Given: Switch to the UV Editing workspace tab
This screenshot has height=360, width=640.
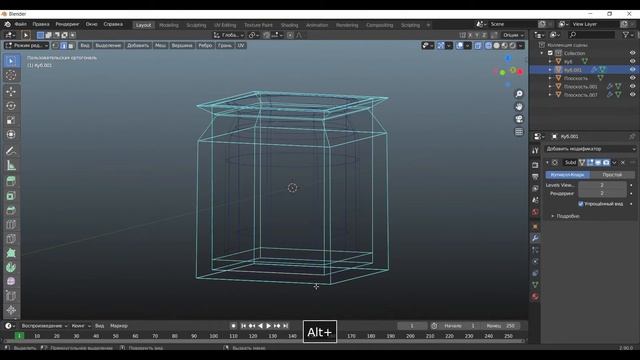Looking at the screenshot, I should pyautogui.click(x=225, y=25).
